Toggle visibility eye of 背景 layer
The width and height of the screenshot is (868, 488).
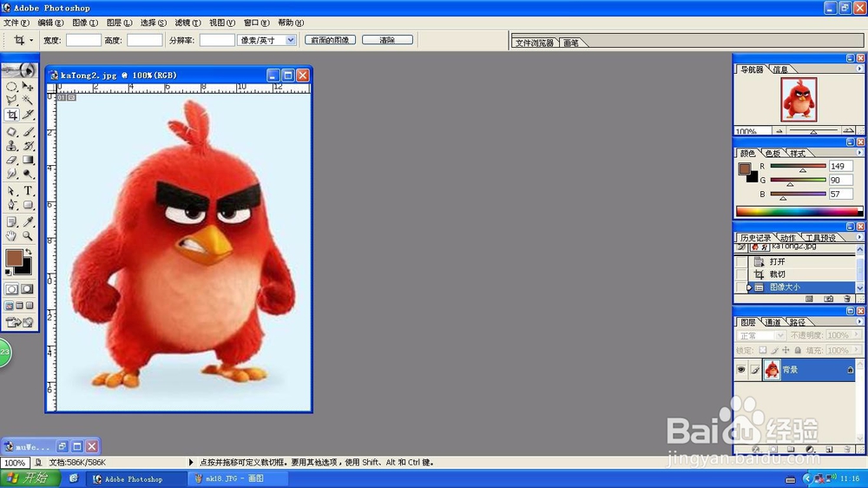(741, 369)
